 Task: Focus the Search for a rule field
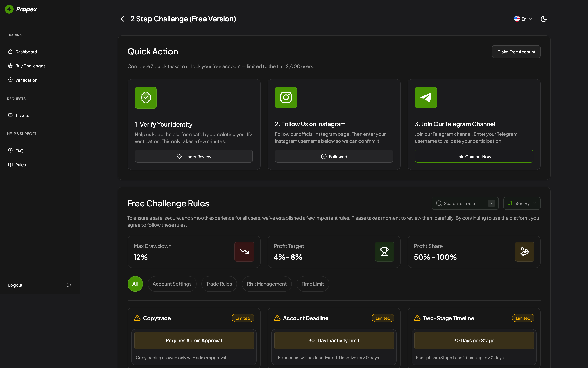465,203
